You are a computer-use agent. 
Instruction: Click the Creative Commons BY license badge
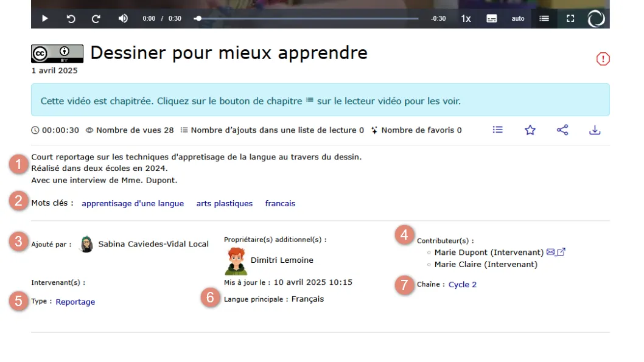click(57, 54)
